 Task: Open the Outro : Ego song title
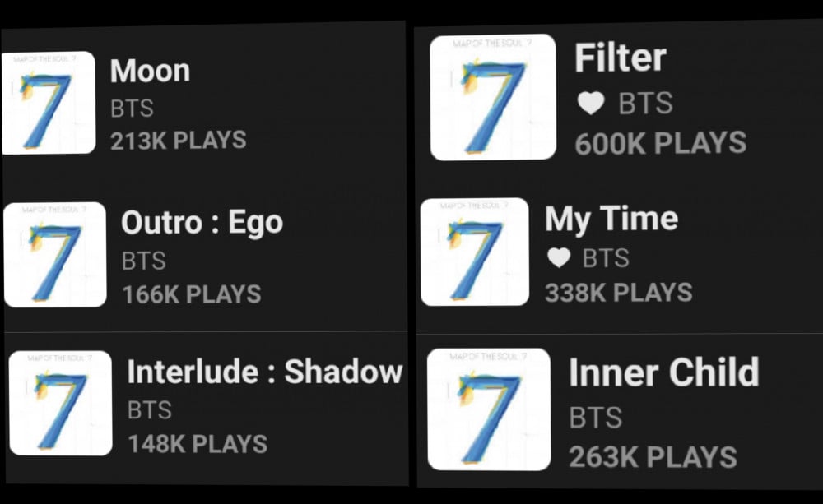(x=202, y=223)
